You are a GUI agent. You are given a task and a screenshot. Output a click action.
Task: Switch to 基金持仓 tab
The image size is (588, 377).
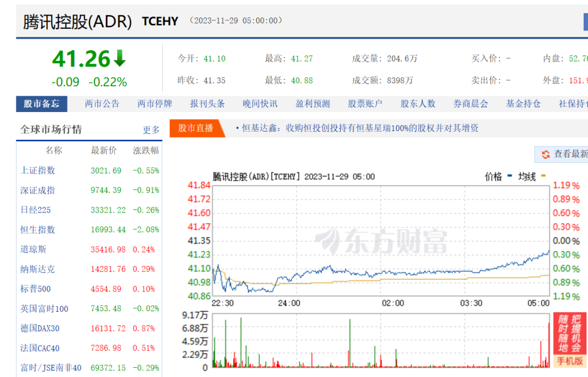(x=524, y=104)
